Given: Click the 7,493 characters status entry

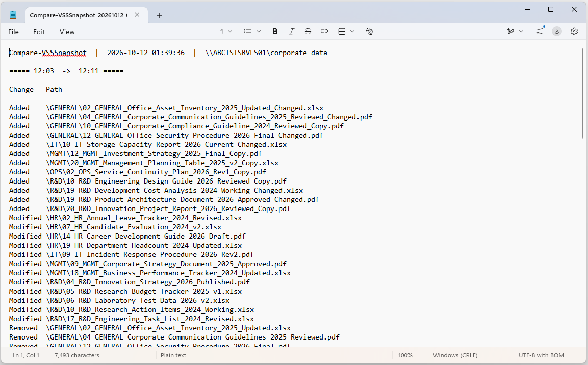Looking at the screenshot, I should 77,355.
